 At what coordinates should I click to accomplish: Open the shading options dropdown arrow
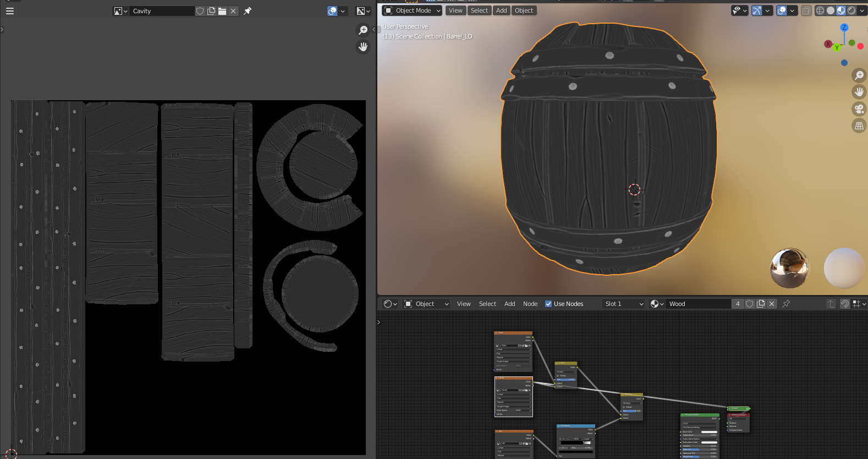pos(863,10)
